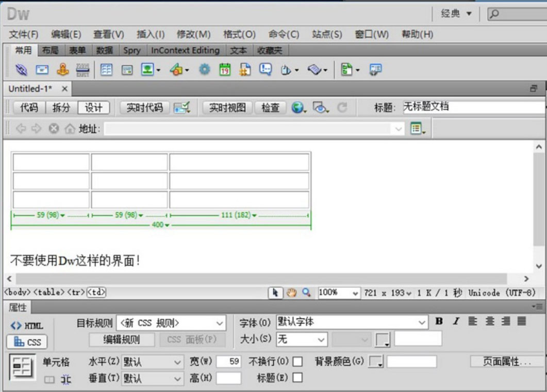The height and width of the screenshot is (392, 547).
Task: Open the 目标规则 dropdown
Action: point(171,323)
